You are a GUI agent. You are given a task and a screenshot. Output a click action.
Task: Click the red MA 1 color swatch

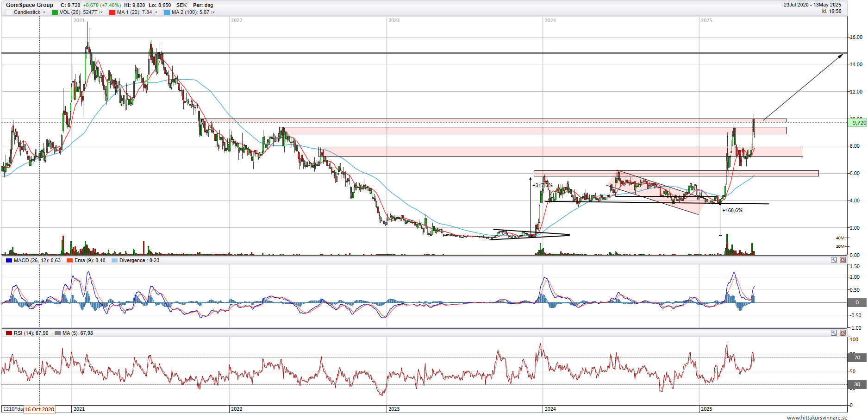point(112,13)
